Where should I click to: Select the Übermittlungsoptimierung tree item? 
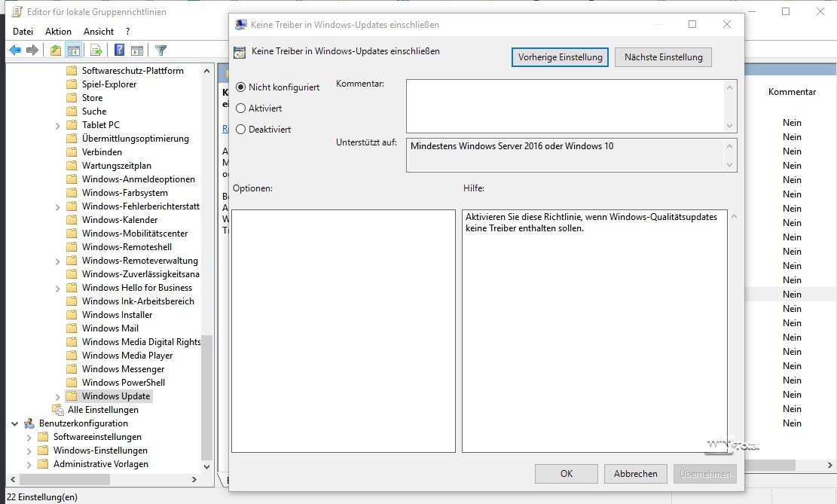pos(135,139)
